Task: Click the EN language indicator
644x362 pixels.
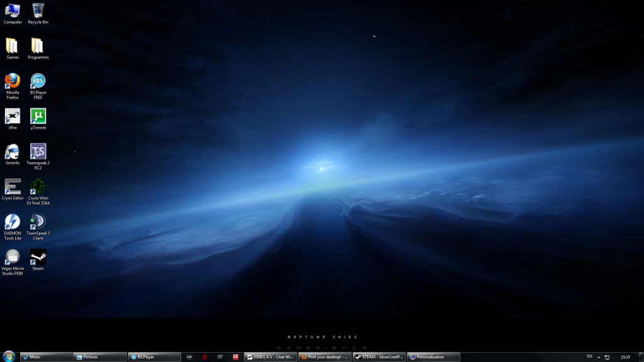Action: 589,356
